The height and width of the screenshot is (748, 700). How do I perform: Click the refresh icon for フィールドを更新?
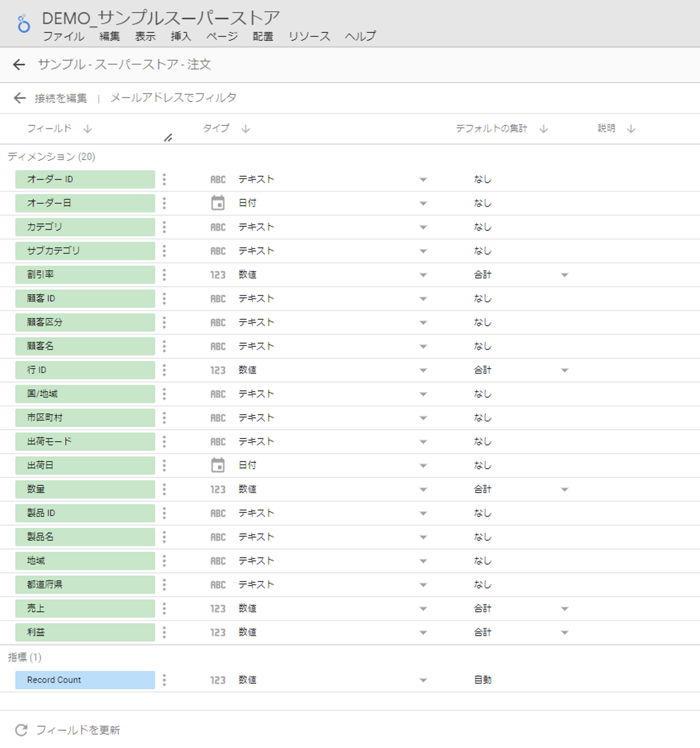[21, 730]
